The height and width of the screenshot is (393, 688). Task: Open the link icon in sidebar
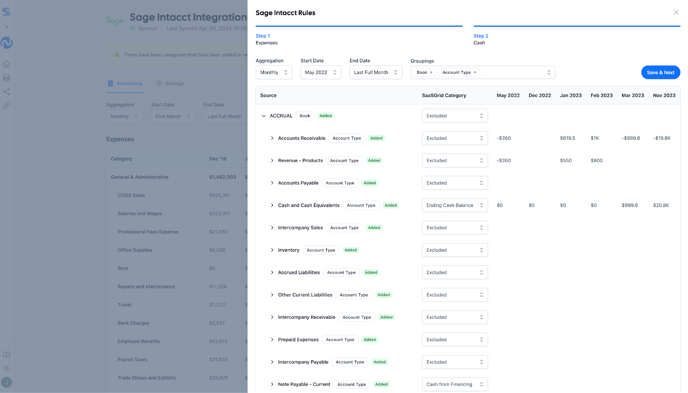pyautogui.click(x=7, y=105)
